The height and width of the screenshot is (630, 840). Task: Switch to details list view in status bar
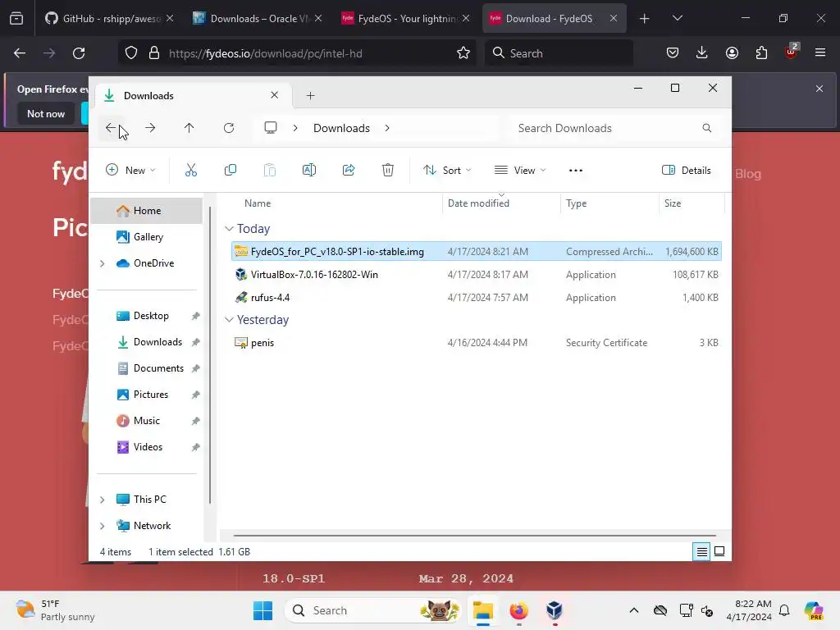click(x=701, y=552)
